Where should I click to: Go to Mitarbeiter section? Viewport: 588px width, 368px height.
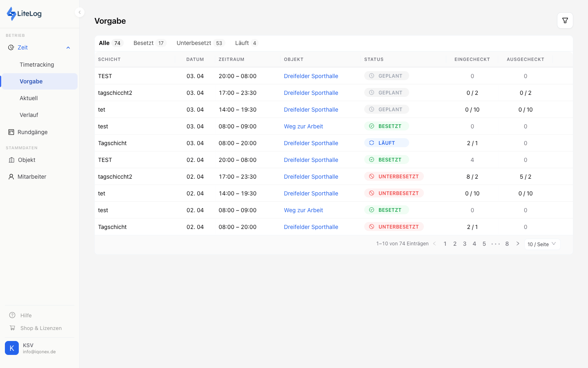pyautogui.click(x=32, y=177)
